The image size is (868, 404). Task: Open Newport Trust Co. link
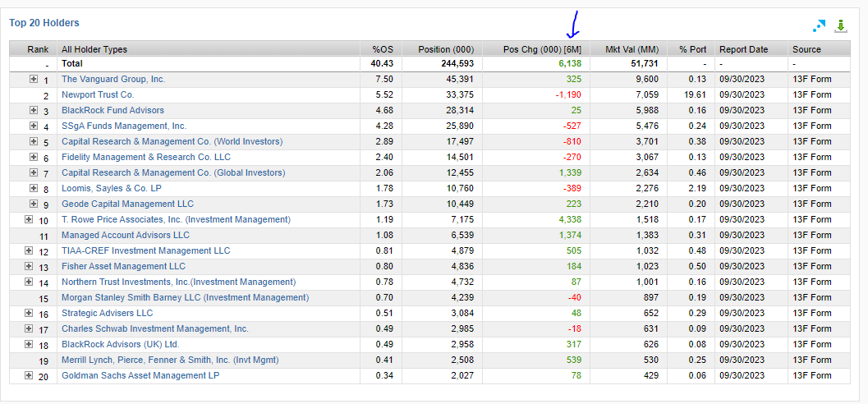pos(98,94)
